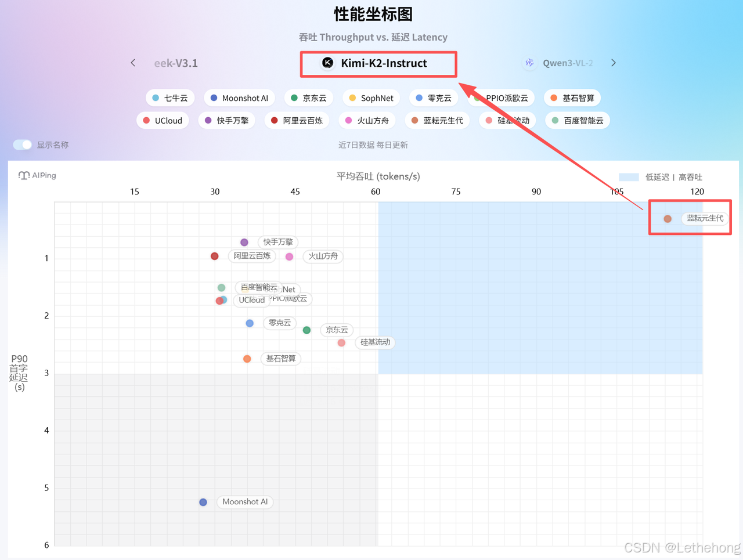Click the 平均吞吐 (tokens/s) axis title

[x=378, y=176]
